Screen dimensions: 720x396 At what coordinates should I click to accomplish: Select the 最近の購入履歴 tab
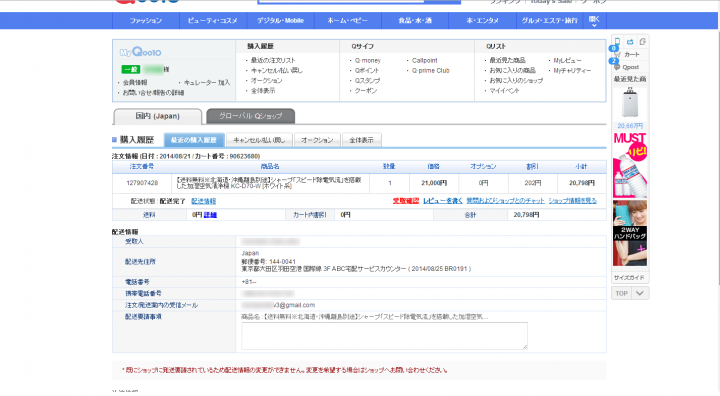194,140
